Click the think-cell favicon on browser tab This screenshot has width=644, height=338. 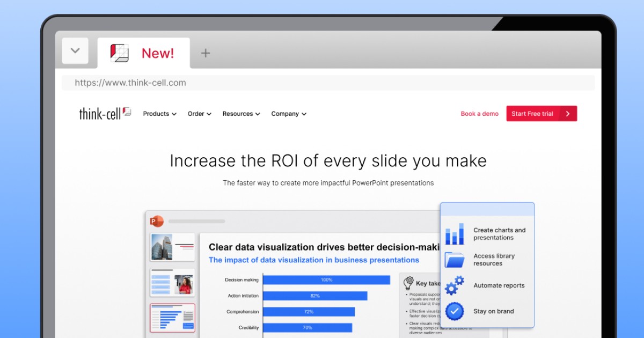pos(120,53)
